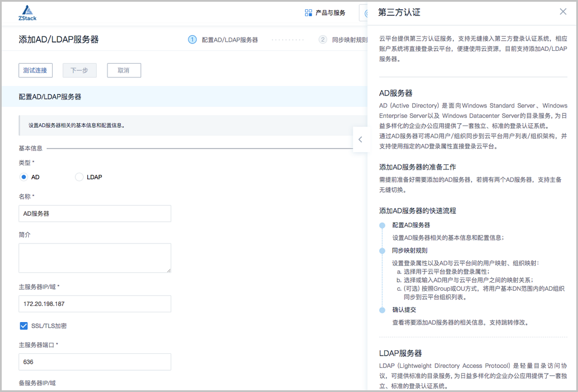Open the 产品与服务 grid icon
The width and height of the screenshot is (578, 392).
coord(309,13)
